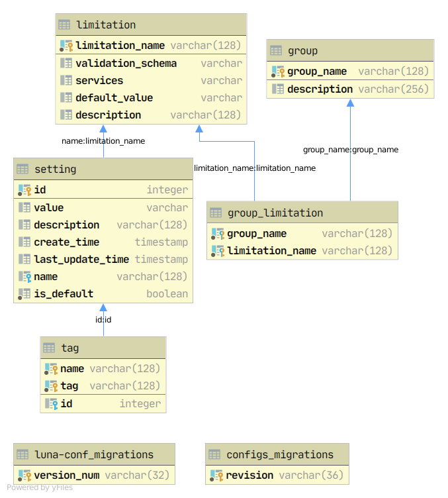Click the column icon next to is_default
The width and height of the screenshot is (448, 498).
24,294
